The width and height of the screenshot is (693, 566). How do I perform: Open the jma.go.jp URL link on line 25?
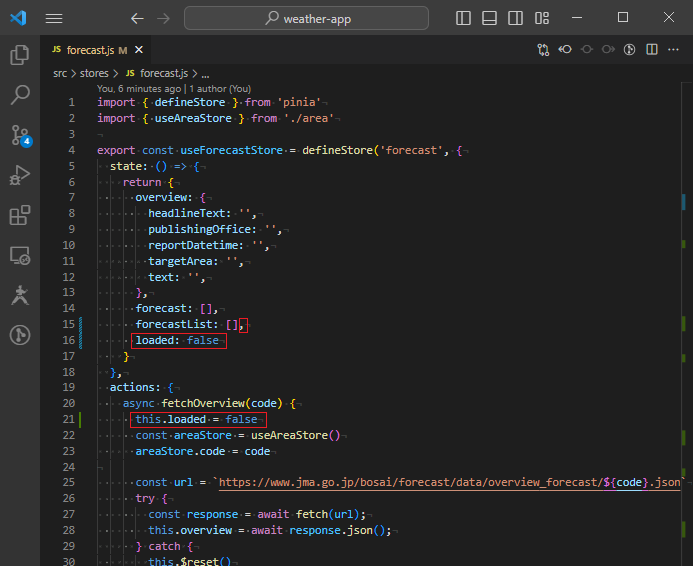(450, 482)
